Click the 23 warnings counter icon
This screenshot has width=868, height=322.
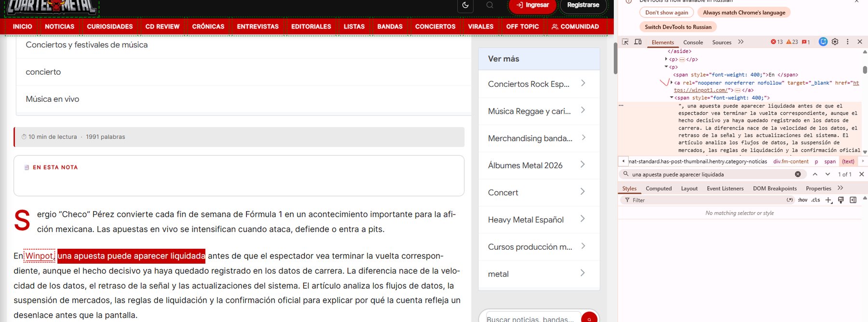coord(792,42)
